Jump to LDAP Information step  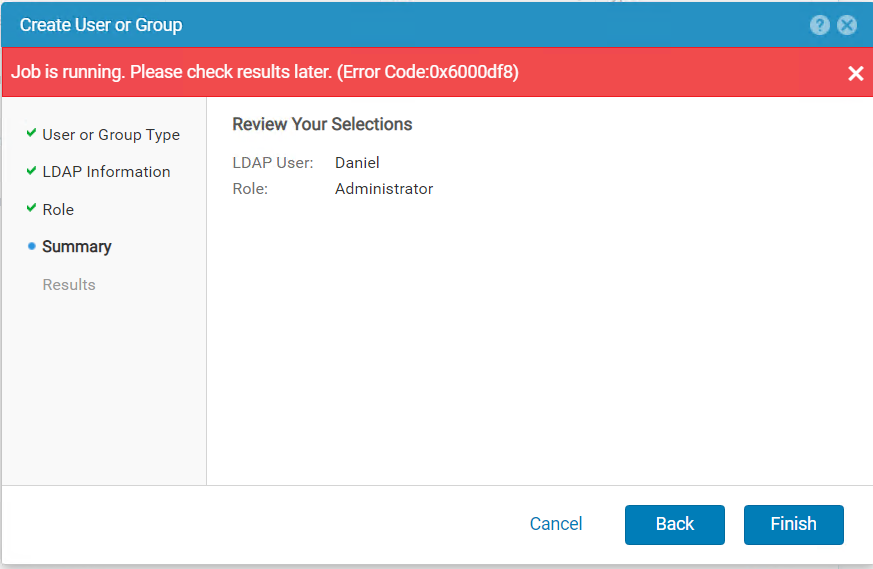[106, 172]
